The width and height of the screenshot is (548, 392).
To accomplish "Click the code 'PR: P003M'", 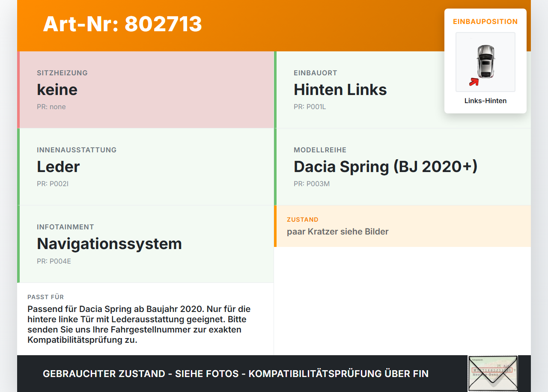I will (x=312, y=184).
